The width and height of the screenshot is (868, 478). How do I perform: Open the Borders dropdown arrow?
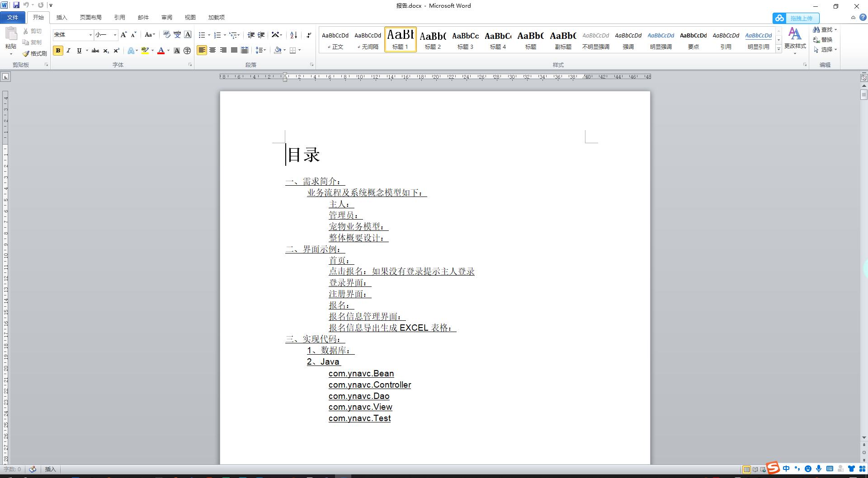(300, 50)
